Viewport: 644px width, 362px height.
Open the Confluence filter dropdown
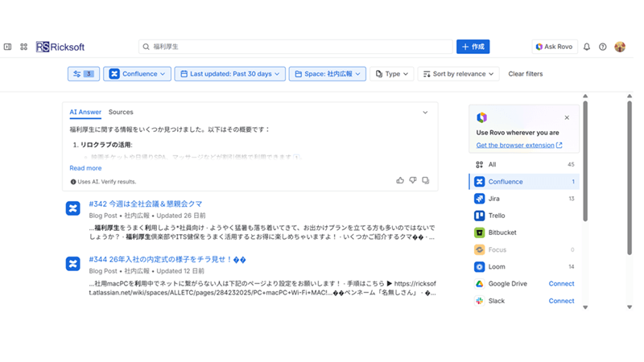137,74
